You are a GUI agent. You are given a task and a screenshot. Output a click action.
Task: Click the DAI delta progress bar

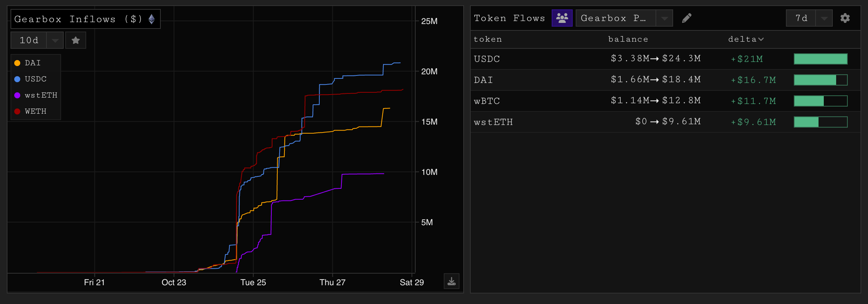820,80
